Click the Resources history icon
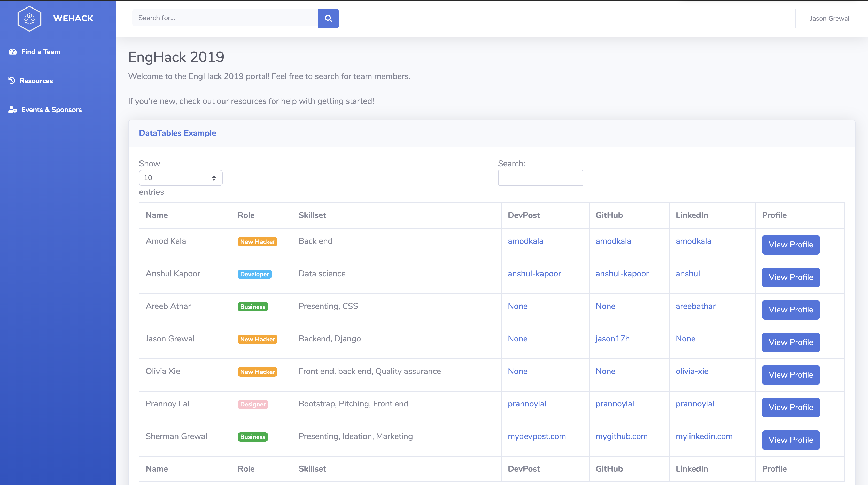The width and height of the screenshot is (868, 485). [12, 81]
